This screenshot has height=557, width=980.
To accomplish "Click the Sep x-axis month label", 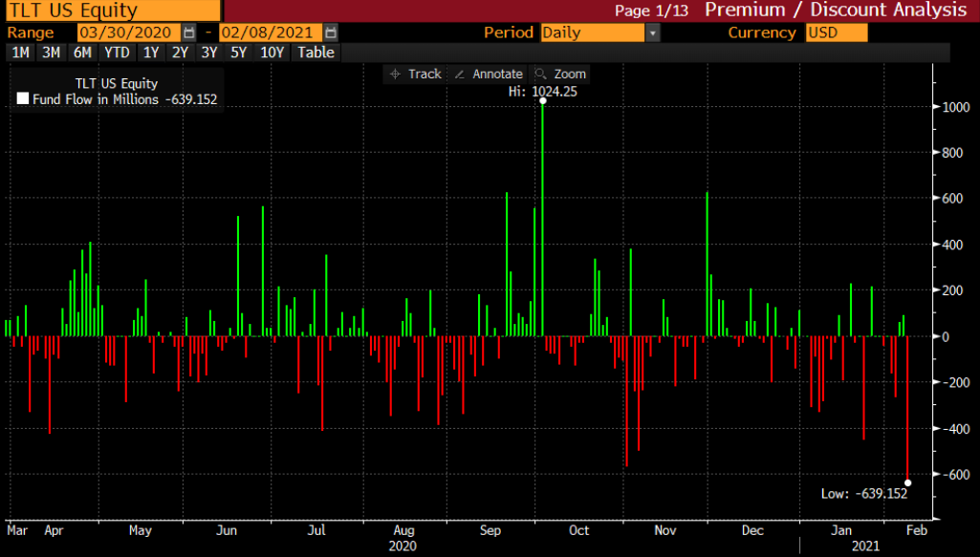I will pyautogui.click(x=490, y=530).
